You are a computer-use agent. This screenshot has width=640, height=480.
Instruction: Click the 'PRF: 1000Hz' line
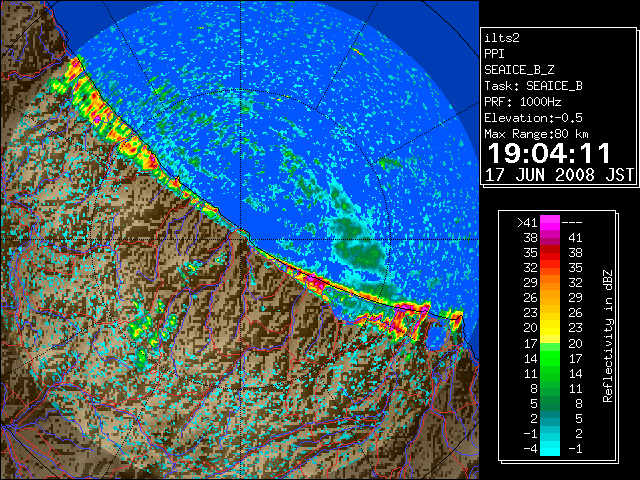coord(523,102)
